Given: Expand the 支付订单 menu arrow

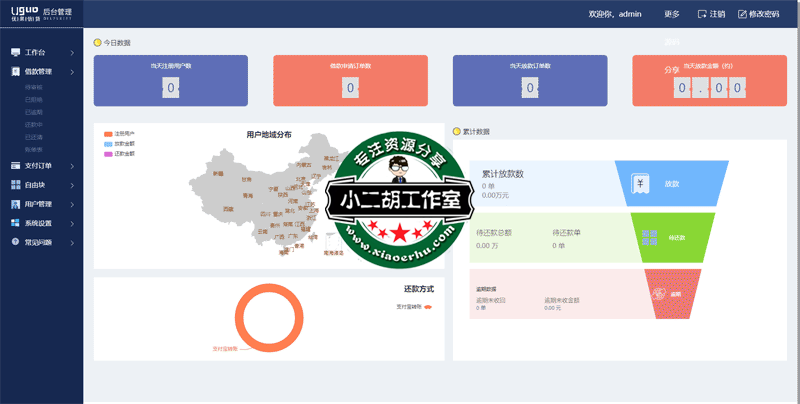Looking at the screenshot, I should tap(72, 165).
